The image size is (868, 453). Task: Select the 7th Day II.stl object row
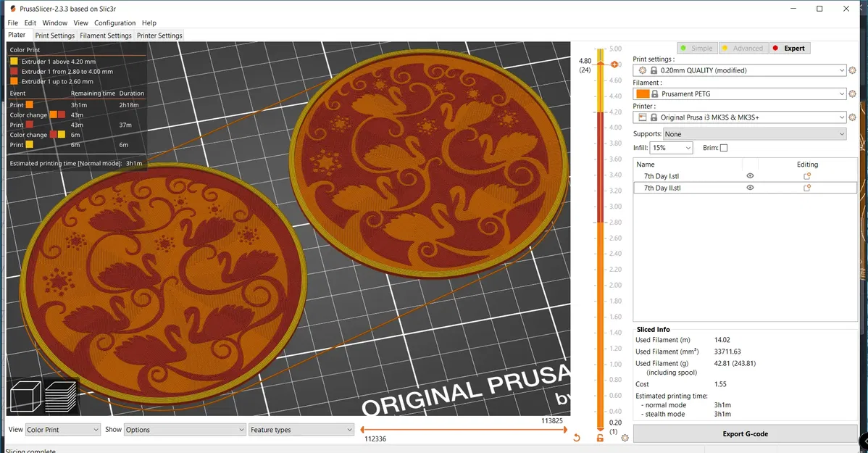point(745,188)
